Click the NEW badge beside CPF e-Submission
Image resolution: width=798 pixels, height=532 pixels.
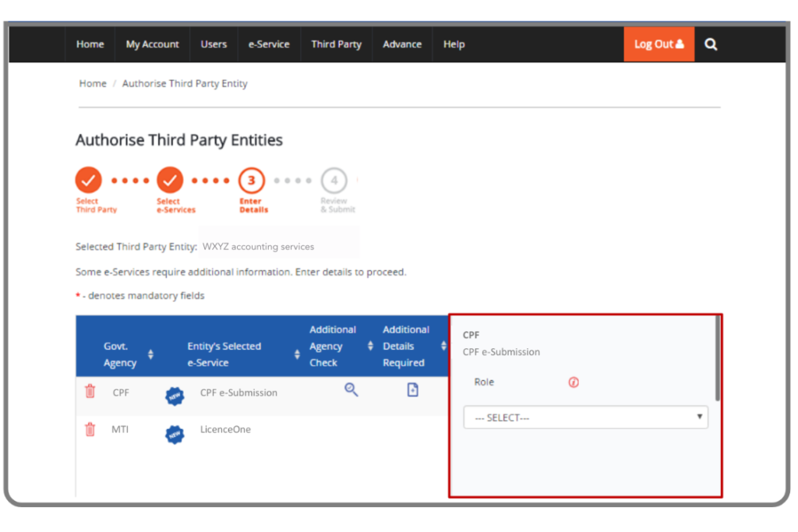coord(175,396)
